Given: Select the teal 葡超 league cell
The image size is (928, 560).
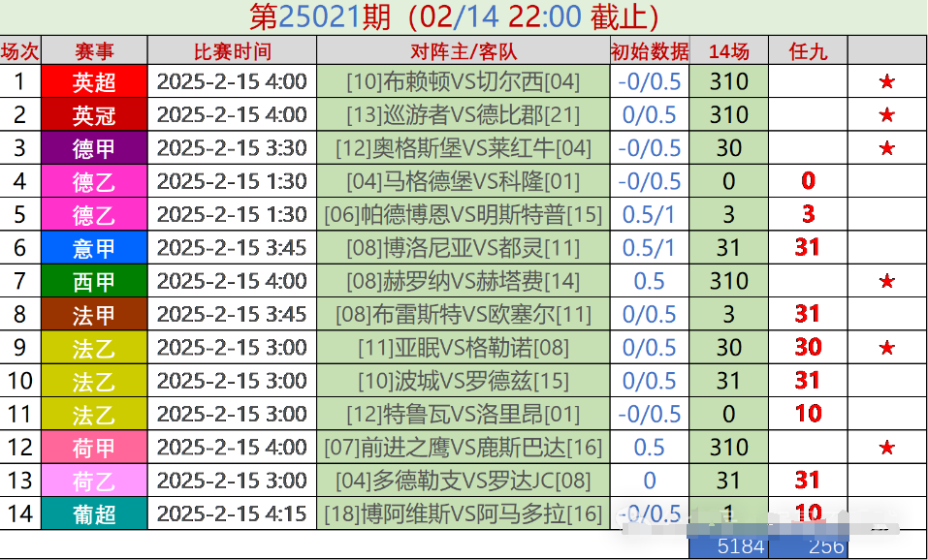Looking at the screenshot, I should [x=94, y=513].
